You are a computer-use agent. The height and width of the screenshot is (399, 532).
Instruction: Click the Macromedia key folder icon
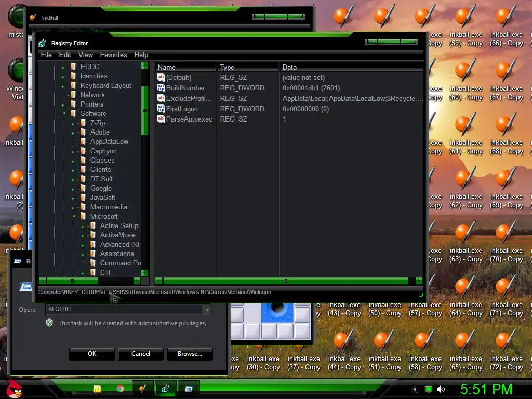pyautogui.click(x=83, y=207)
